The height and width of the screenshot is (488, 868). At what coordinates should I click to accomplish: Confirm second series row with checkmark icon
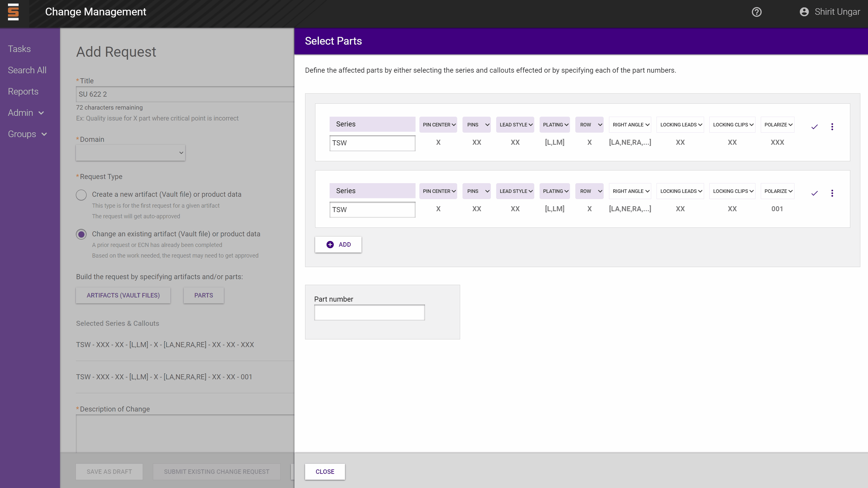[x=815, y=193]
